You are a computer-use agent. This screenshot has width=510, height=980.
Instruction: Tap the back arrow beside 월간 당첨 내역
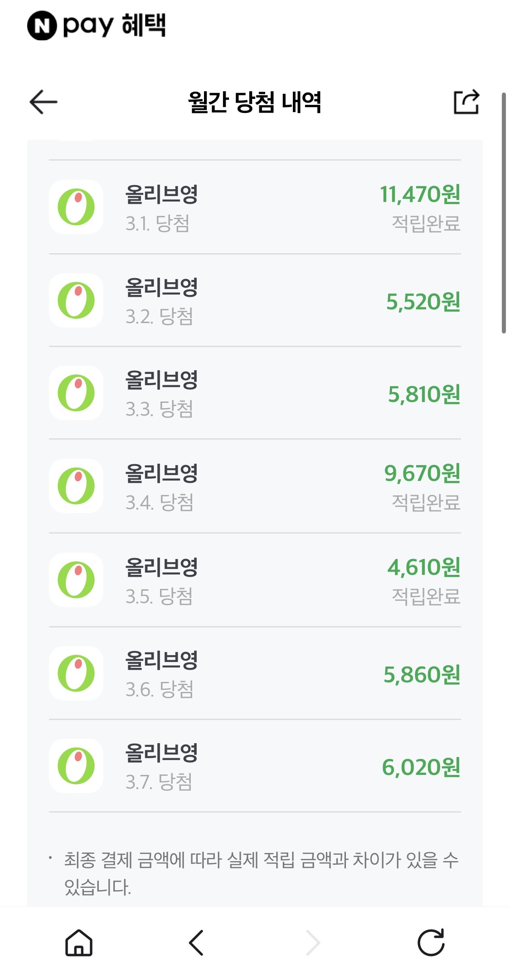[x=43, y=102]
